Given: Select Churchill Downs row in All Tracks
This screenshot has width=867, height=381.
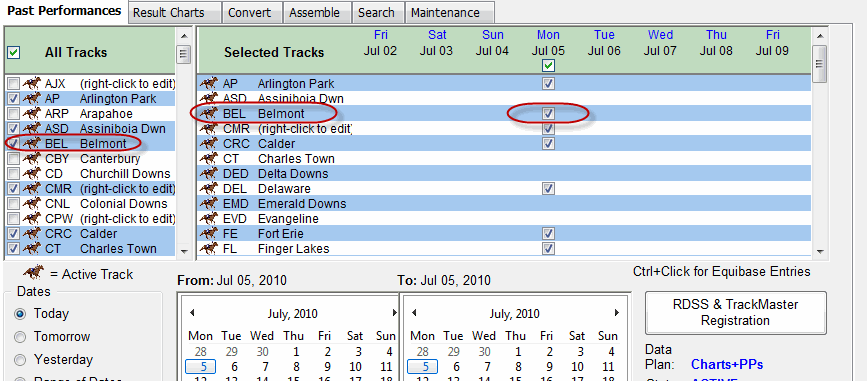Looking at the screenshot, I should click(91, 174).
